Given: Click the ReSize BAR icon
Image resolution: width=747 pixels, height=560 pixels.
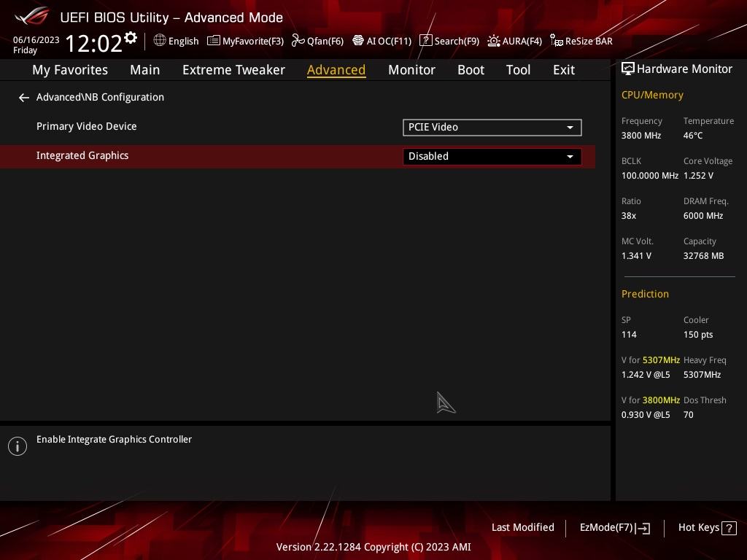Looking at the screenshot, I should click(x=557, y=41).
